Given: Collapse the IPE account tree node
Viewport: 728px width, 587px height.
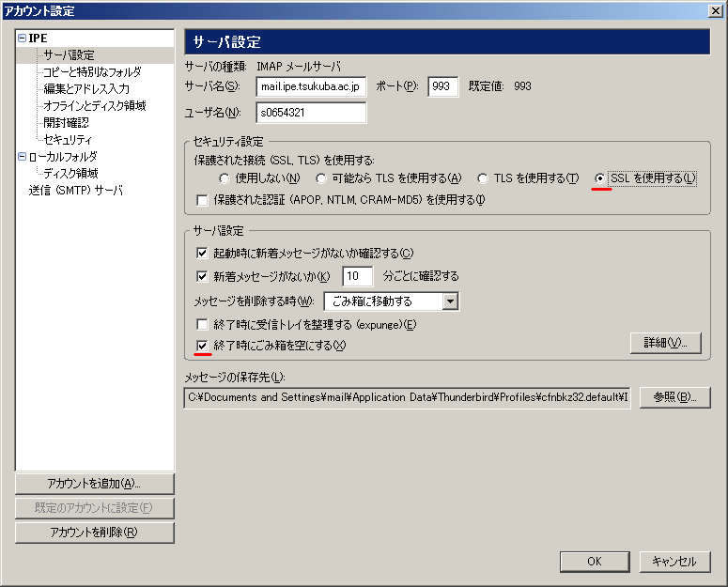Looking at the screenshot, I should 22,39.
